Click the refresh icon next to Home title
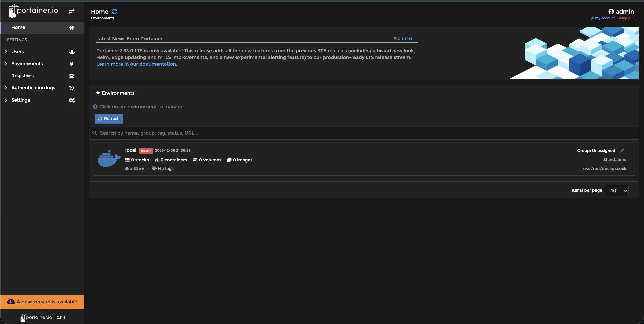644x324 pixels. point(114,12)
